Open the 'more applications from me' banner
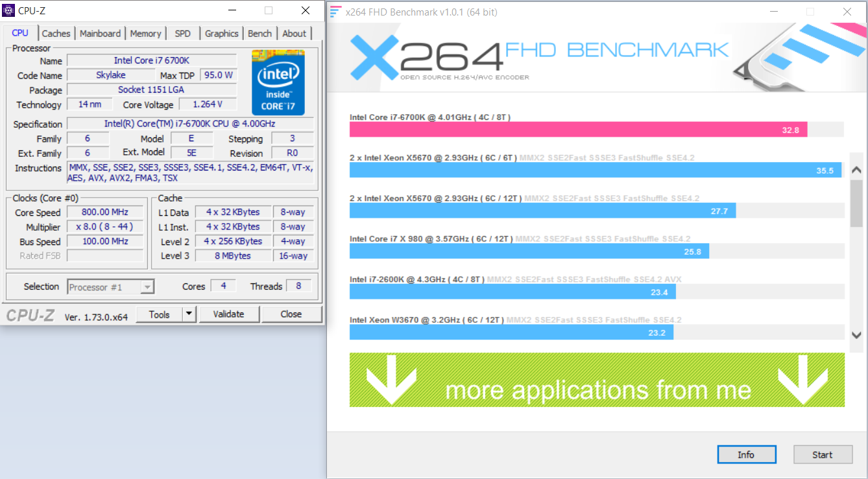 coord(597,380)
